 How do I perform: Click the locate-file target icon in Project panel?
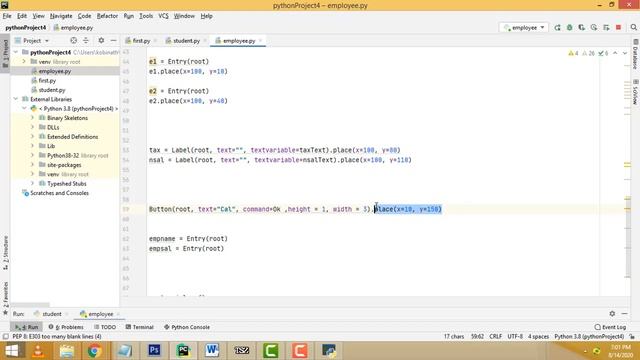(73, 40)
